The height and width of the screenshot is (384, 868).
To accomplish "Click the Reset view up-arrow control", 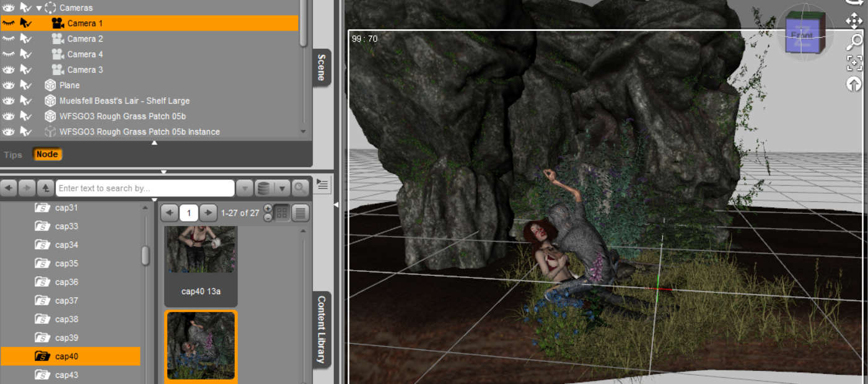I will (x=854, y=84).
